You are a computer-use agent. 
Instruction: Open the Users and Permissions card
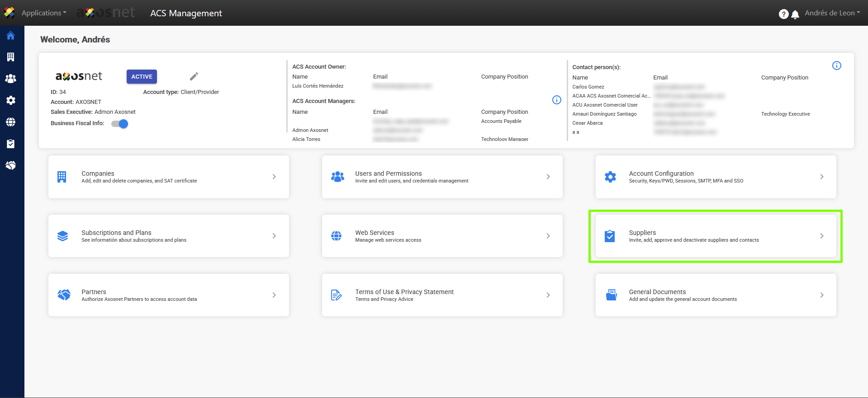click(441, 177)
